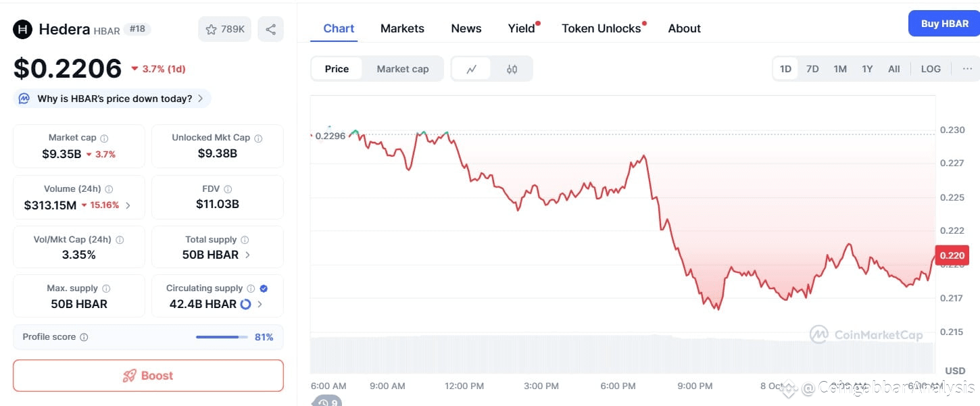Expand the Circulating supply chevron
Viewport: 980px width, 406px height.
point(260,304)
